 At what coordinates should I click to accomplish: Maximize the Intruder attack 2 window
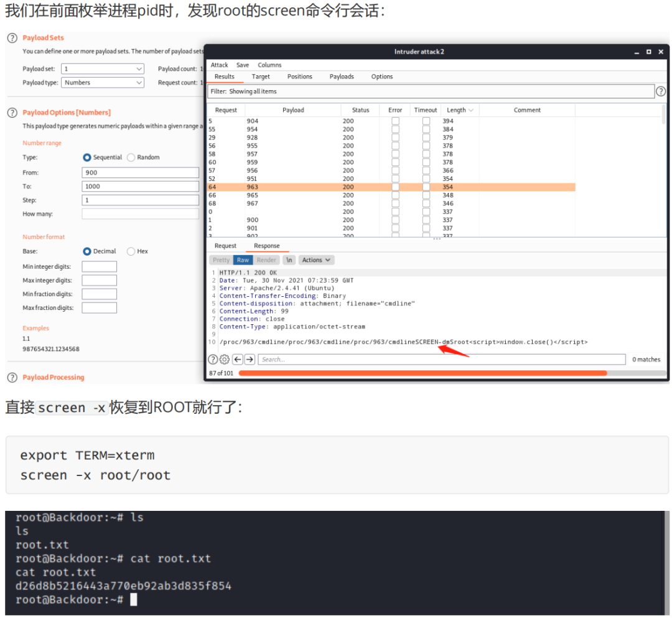pos(649,52)
